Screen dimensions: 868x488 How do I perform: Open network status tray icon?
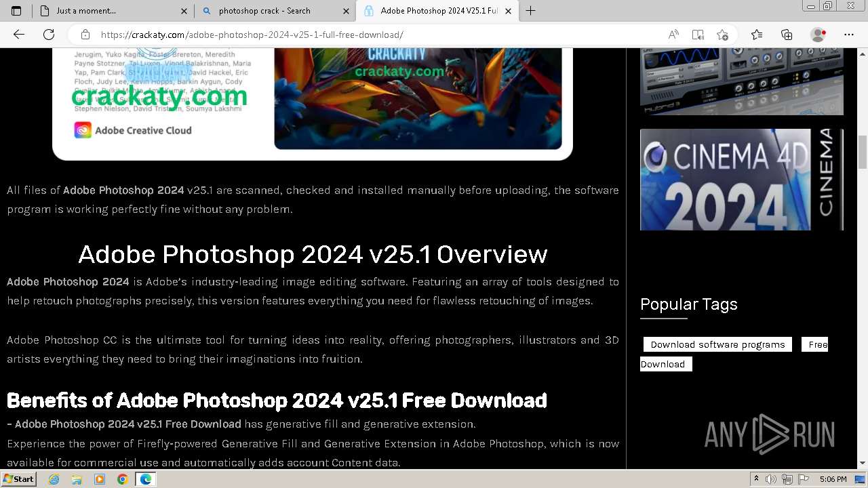pyautogui.click(x=787, y=479)
